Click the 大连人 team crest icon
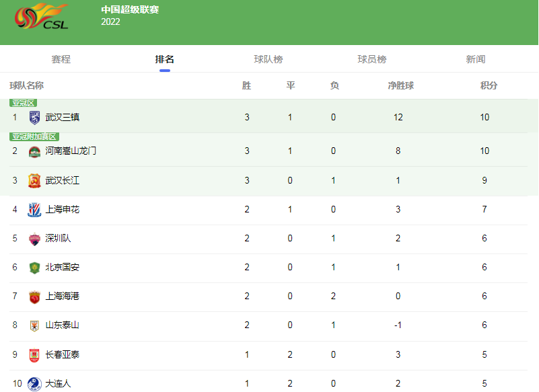Viewport: 539px width, 392px height. (x=34, y=383)
